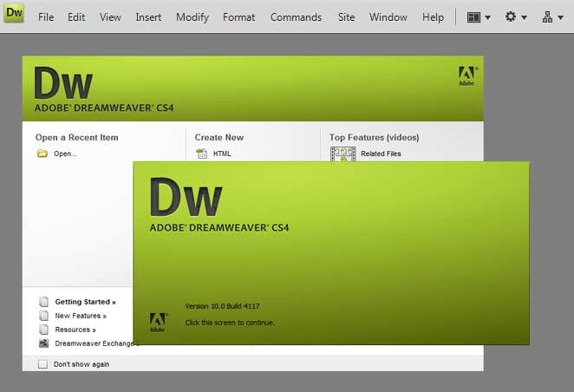The width and height of the screenshot is (574, 392).
Task: Click the Open... link under Recent Item
Action: click(x=65, y=154)
